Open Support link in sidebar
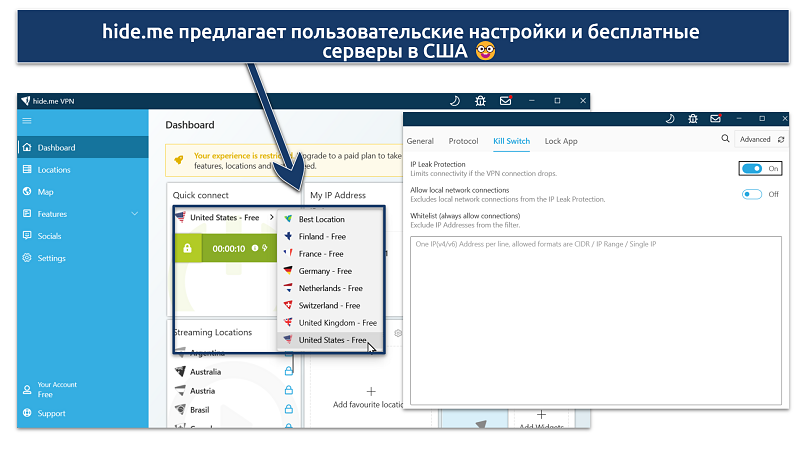Screen dimensions: 806x453 tap(51, 413)
